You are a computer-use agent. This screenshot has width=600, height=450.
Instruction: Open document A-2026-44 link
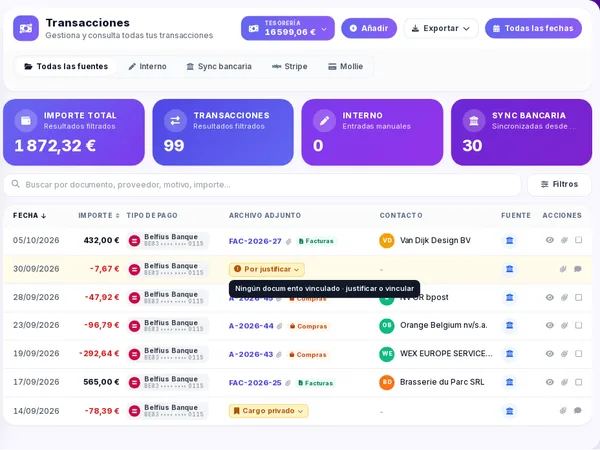251,326
